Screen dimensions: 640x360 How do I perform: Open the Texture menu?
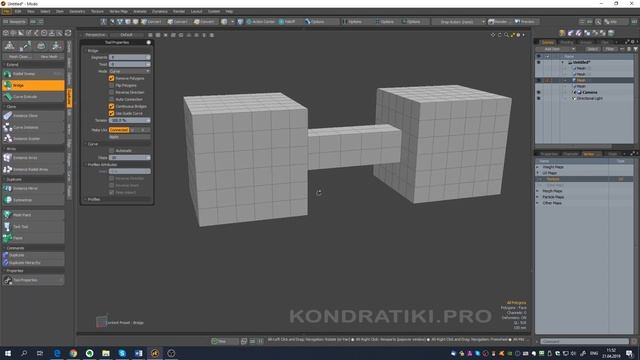click(97, 11)
